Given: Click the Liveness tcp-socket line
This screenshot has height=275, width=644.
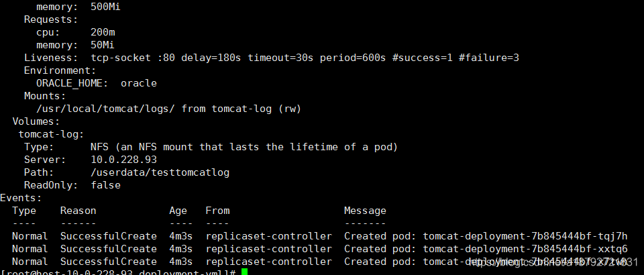Looking at the screenshot, I should (x=272, y=58).
